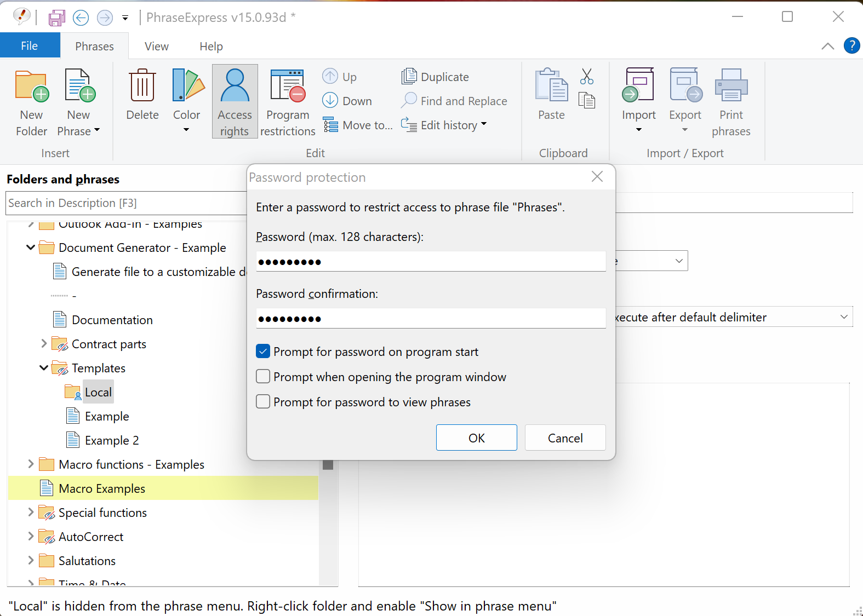Duplicate the selected phrase
This screenshot has height=616, width=863.
coord(436,77)
